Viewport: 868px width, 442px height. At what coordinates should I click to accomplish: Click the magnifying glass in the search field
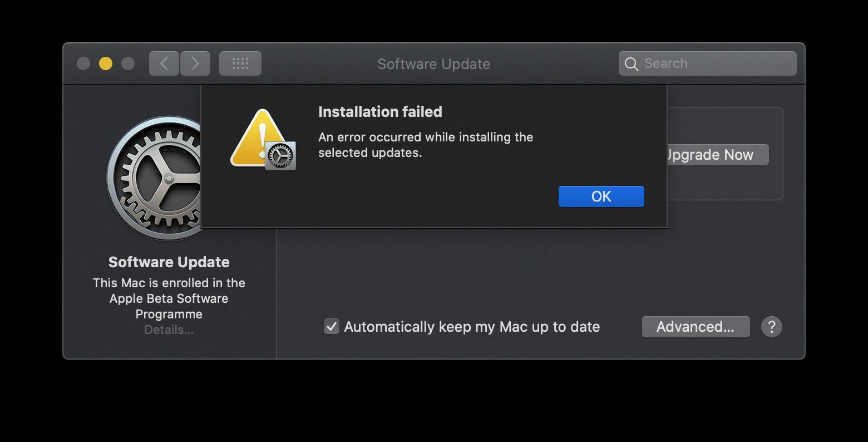tap(632, 63)
